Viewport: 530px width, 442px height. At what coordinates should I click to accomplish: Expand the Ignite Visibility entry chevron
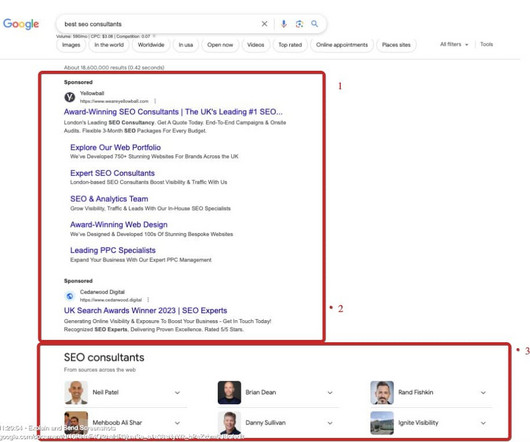483,423
